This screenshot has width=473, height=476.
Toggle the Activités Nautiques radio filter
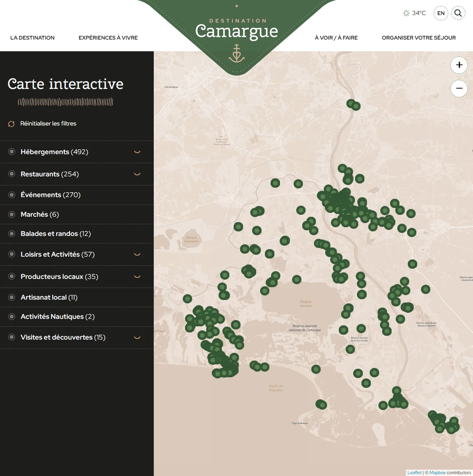coord(12,317)
